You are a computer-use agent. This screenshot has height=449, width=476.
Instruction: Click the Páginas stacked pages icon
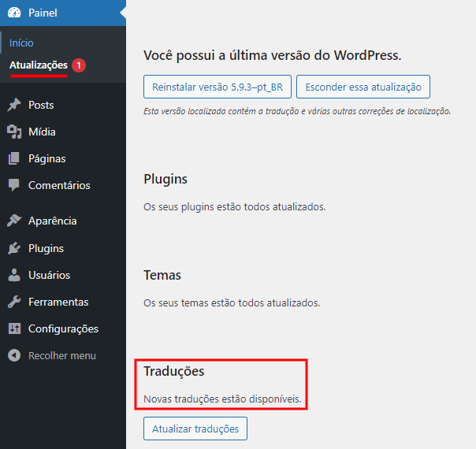click(x=14, y=158)
